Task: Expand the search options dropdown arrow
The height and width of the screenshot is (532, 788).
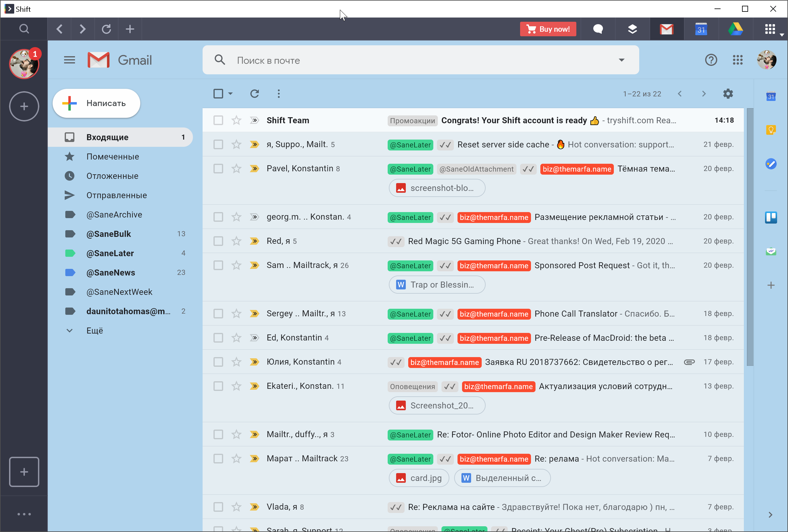Action: coord(621,60)
